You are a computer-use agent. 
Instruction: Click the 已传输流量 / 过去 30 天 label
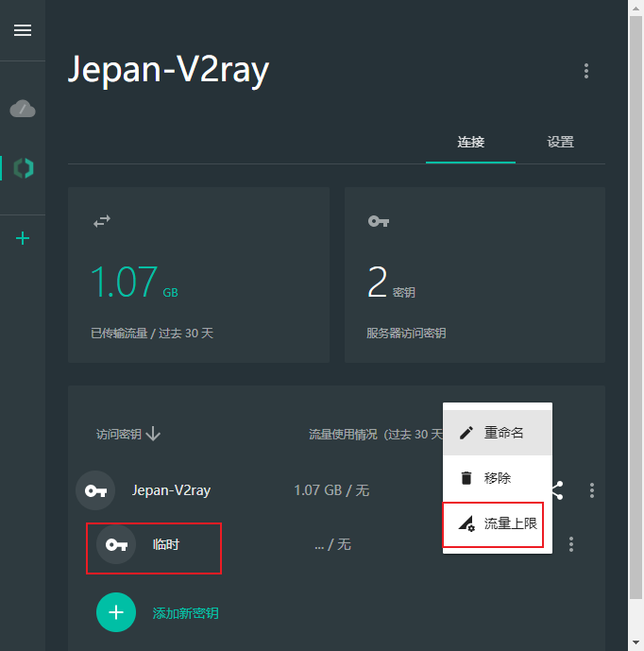[x=152, y=334]
